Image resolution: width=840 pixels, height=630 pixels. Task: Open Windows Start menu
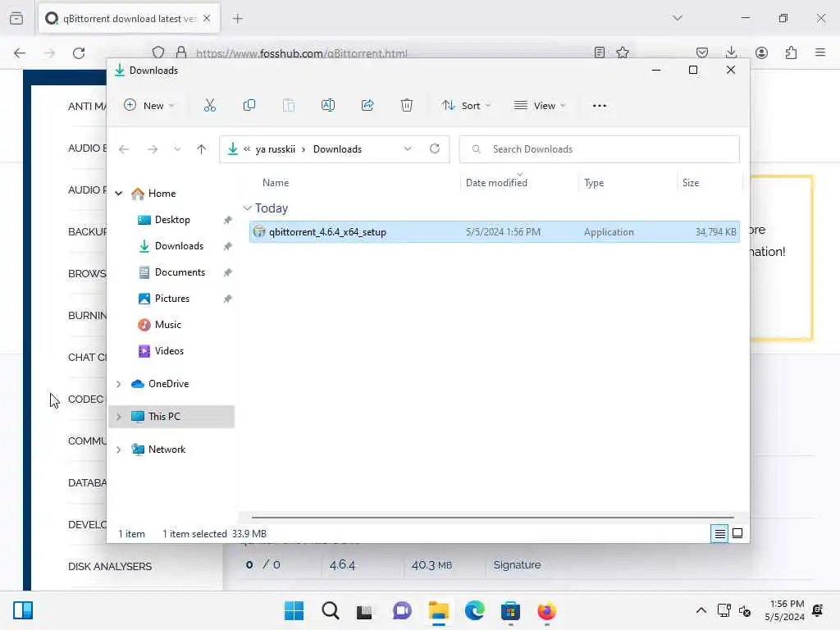(294, 610)
